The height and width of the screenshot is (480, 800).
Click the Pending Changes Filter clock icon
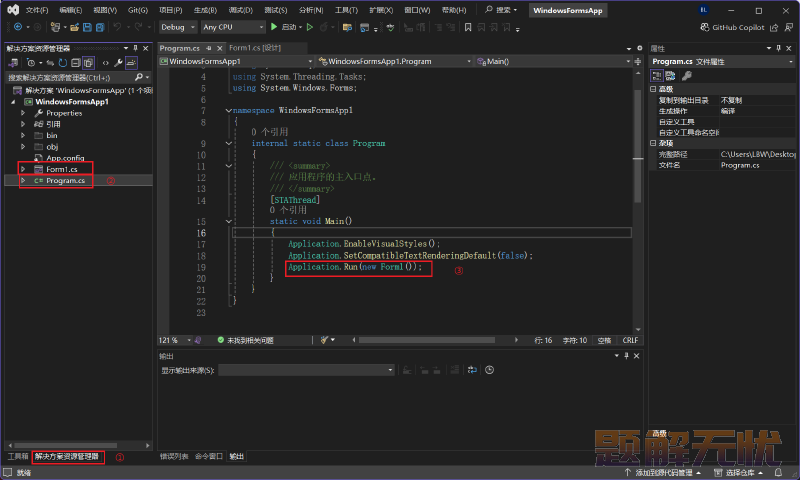click(x=31, y=63)
